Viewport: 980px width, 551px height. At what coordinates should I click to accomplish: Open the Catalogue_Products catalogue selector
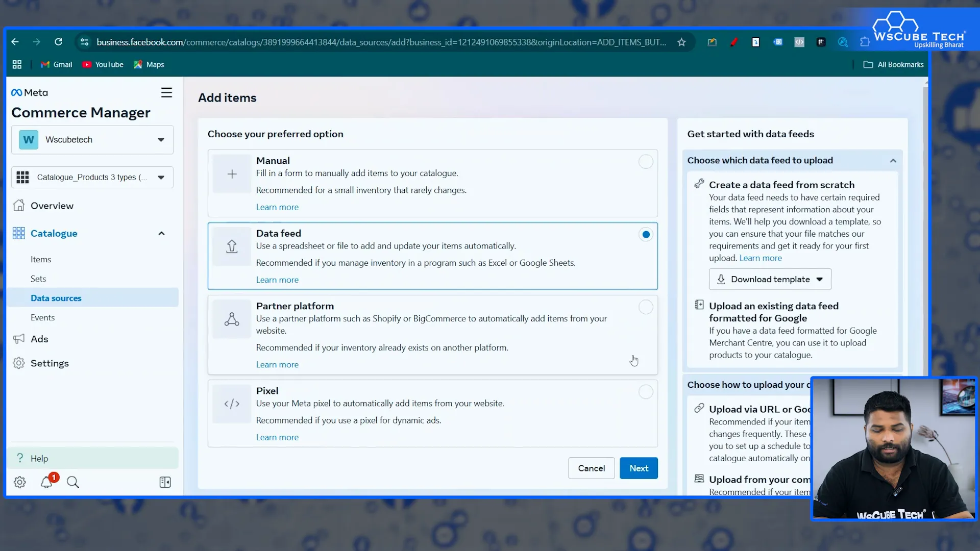[x=92, y=177]
